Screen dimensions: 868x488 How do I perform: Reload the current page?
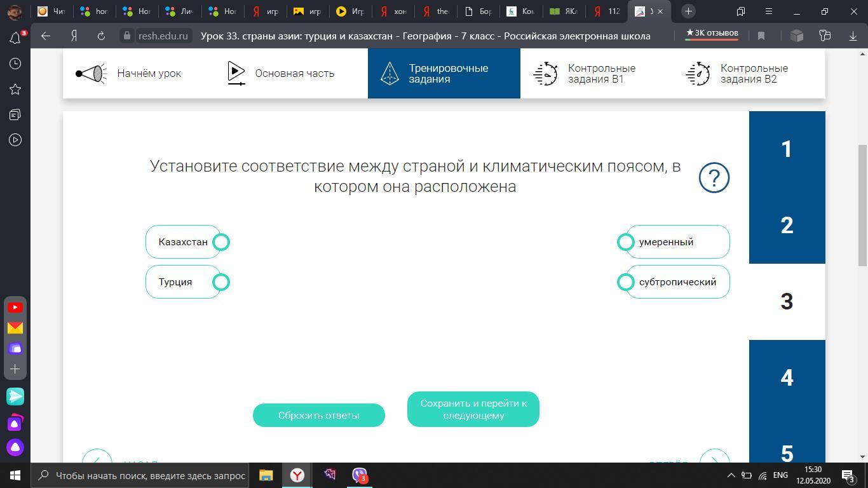(x=101, y=36)
